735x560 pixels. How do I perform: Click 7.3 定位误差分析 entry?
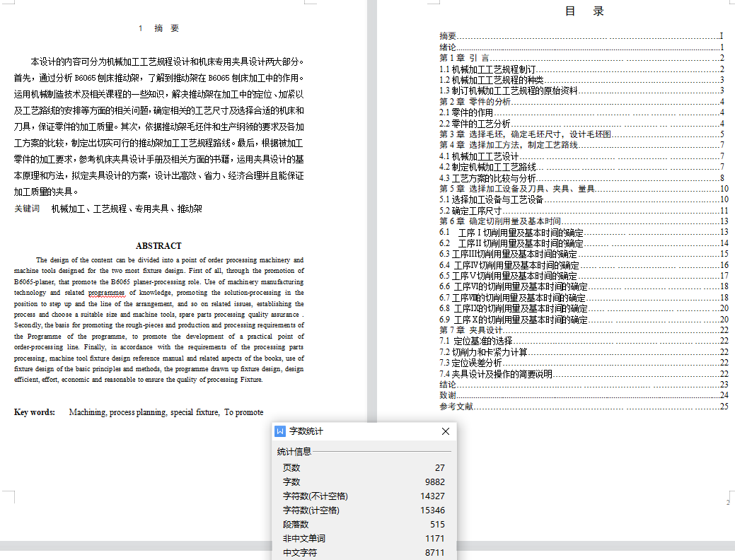coord(584,363)
